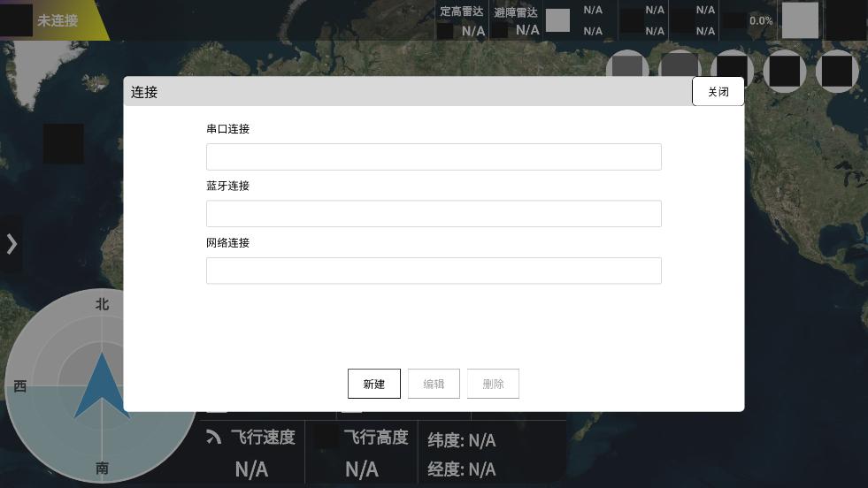Click the 飞行速度 flight speed icon
The height and width of the screenshot is (488, 868).
pos(214,437)
